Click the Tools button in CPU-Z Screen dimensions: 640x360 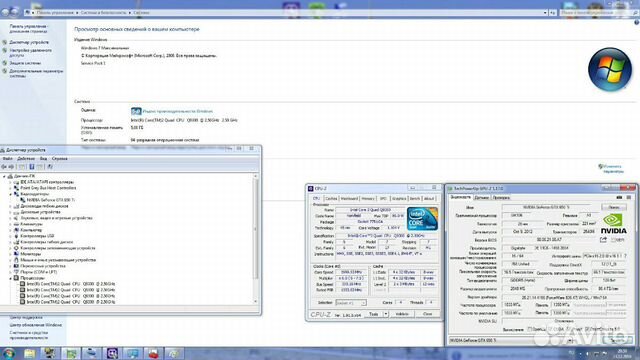373,314
